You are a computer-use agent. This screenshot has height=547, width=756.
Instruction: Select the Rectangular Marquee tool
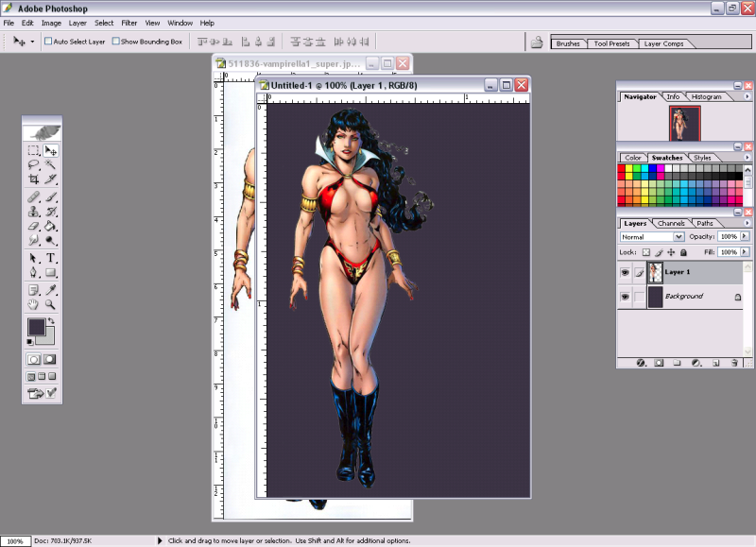coord(33,150)
